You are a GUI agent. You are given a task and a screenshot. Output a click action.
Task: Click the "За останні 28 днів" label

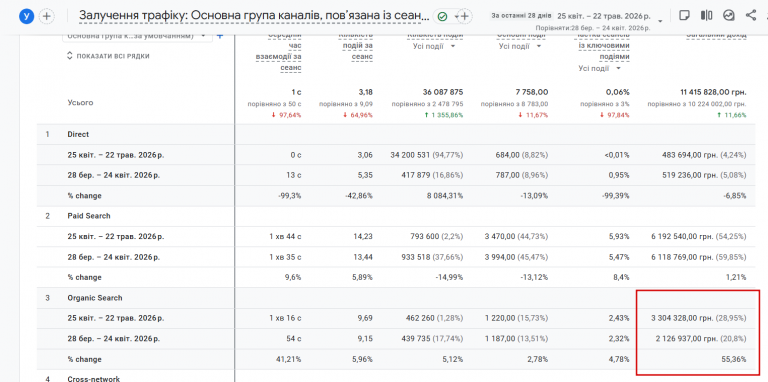pyautogui.click(x=521, y=16)
